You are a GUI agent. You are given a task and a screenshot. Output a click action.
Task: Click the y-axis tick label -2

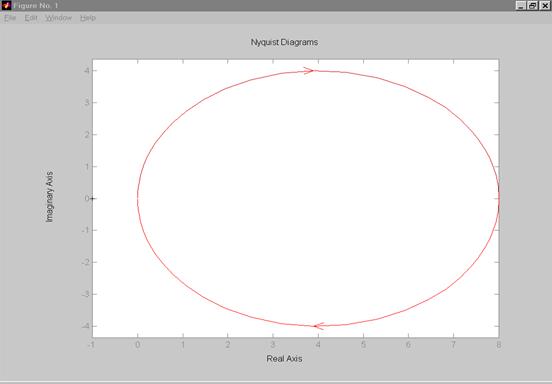(85, 262)
